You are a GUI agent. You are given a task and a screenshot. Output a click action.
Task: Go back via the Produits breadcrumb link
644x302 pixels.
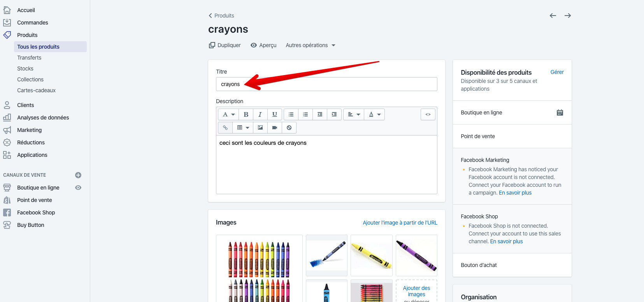221,16
